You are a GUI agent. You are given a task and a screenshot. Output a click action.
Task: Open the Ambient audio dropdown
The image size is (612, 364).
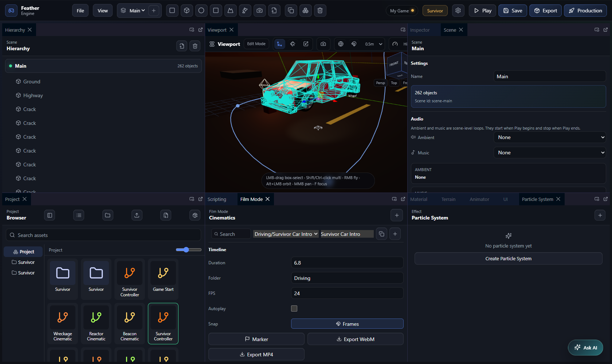pos(550,137)
